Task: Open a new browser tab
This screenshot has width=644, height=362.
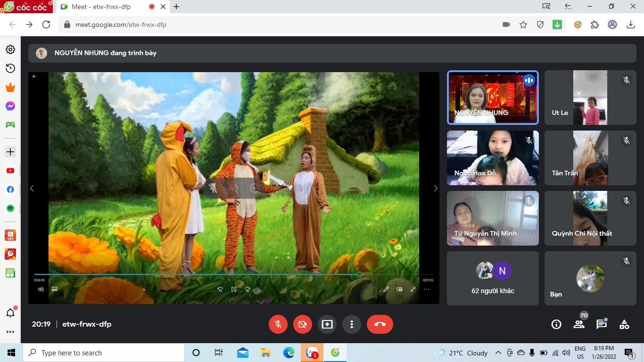Action: click(x=176, y=7)
